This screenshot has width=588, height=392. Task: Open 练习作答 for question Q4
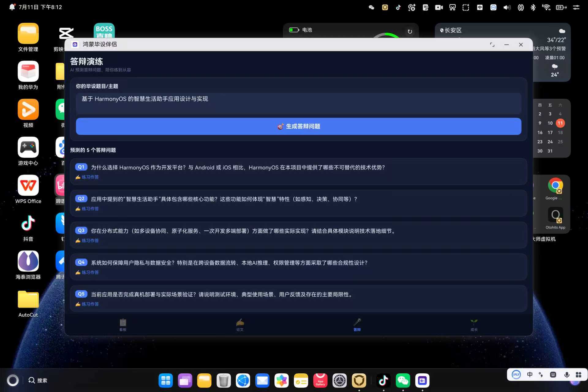coord(87,273)
